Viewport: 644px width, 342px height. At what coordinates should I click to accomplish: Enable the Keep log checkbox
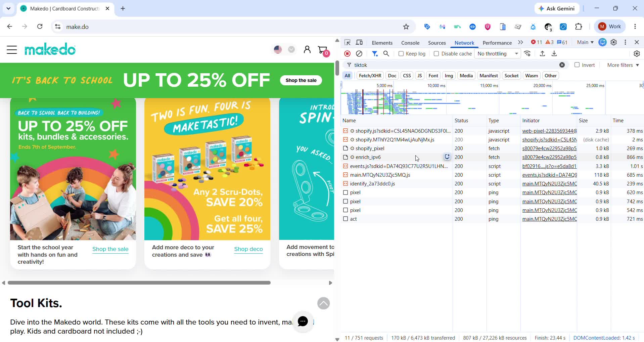pyautogui.click(x=401, y=54)
